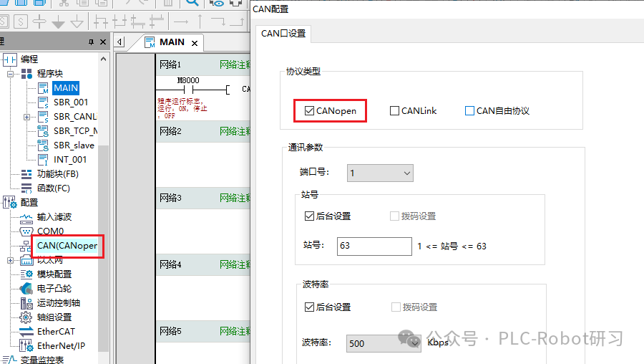Toggle 拨码设置 checkbox under 站号

tap(394, 216)
